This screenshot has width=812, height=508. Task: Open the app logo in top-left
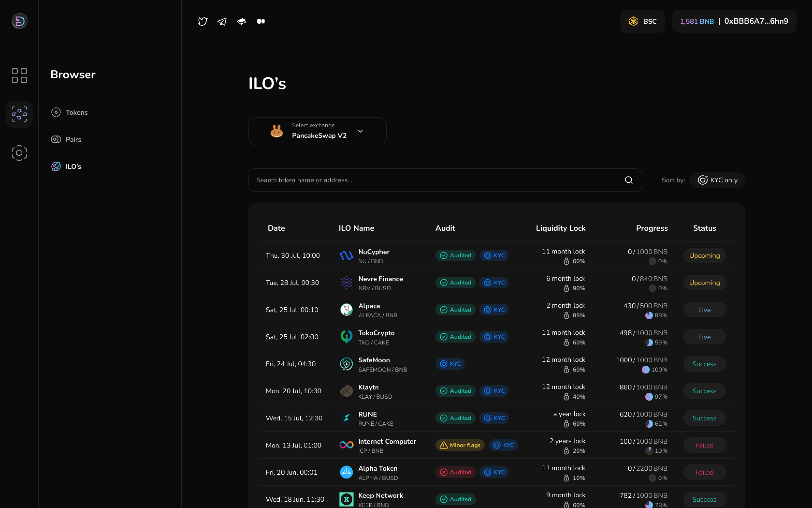click(20, 21)
